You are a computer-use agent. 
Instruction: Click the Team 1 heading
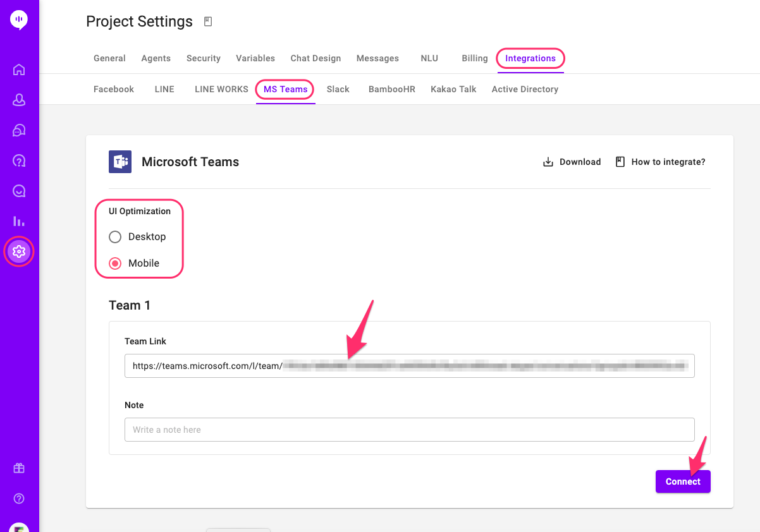130,305
